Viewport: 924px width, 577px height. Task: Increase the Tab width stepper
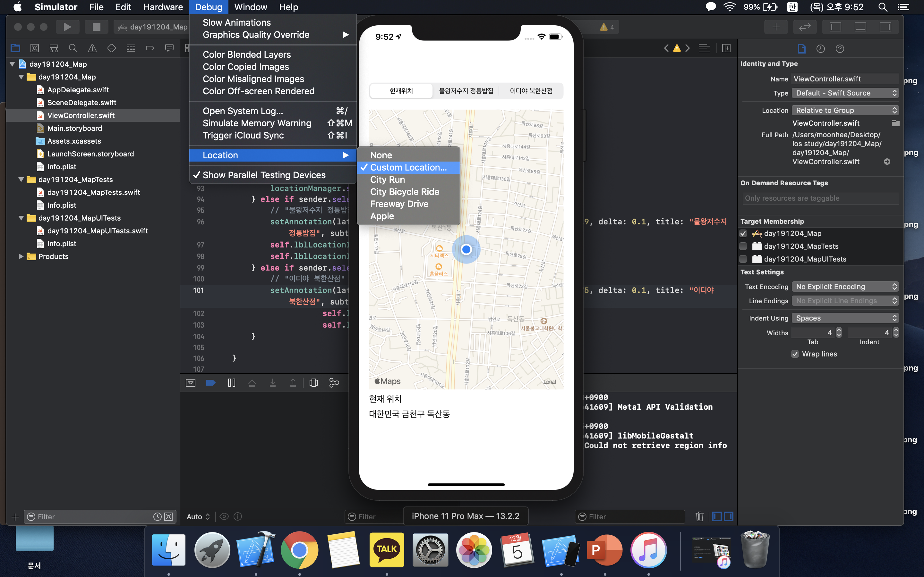click(839, 330)
